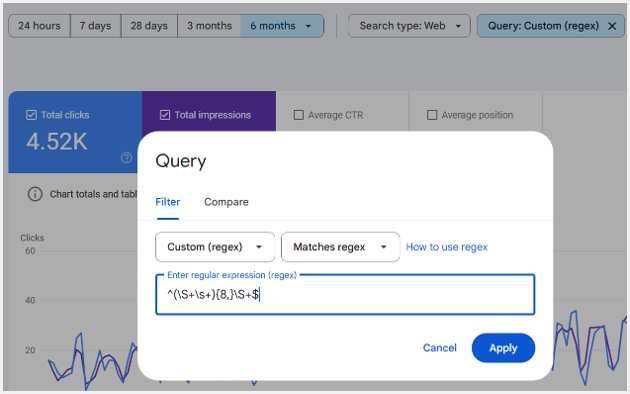The height and width of the screenshot is (394, 630).
Task: Open Matches regex dropdown
Action: tap(340, 247)
